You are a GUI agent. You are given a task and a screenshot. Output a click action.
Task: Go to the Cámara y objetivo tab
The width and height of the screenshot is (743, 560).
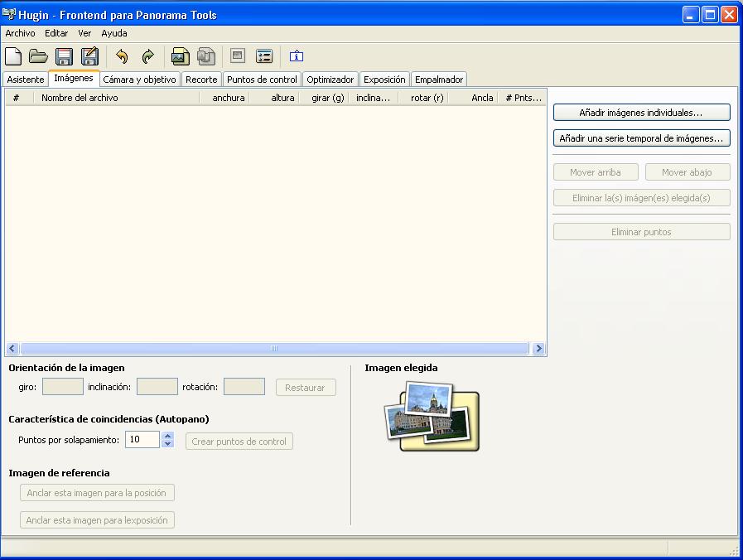click(139, 80)
